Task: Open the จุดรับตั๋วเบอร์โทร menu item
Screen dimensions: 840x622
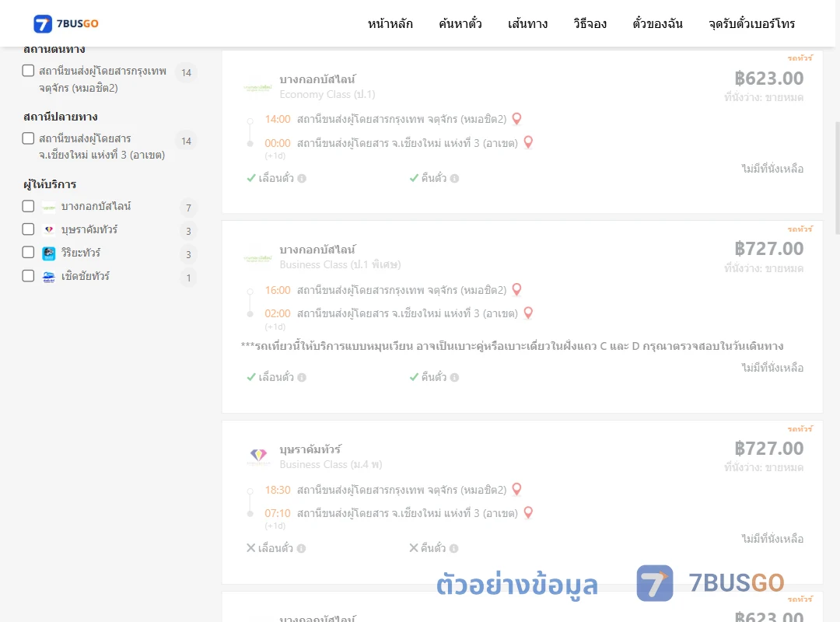Action: point(751,23)
